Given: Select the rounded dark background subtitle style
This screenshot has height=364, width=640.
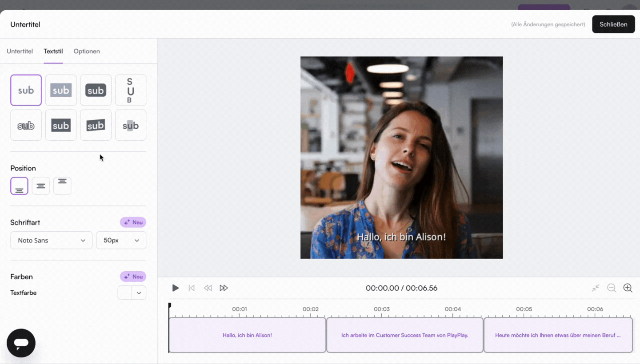Looking at the screenshot, I should coord(96,90).
